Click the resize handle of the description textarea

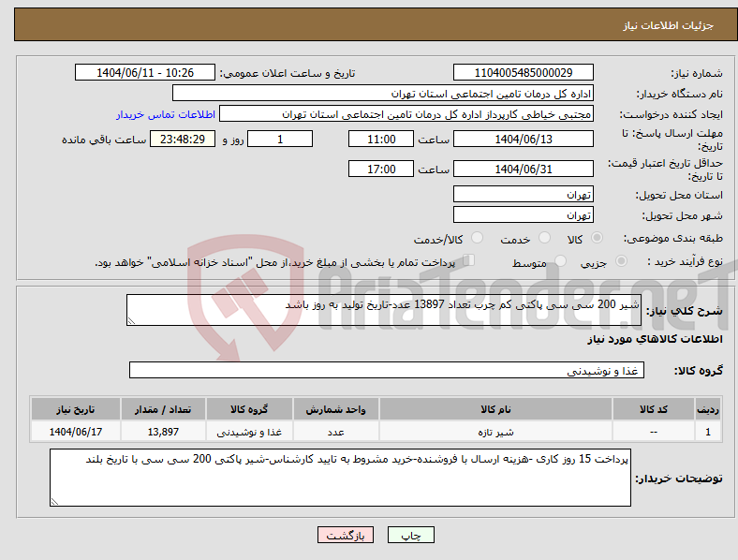(x=131, y=321)
